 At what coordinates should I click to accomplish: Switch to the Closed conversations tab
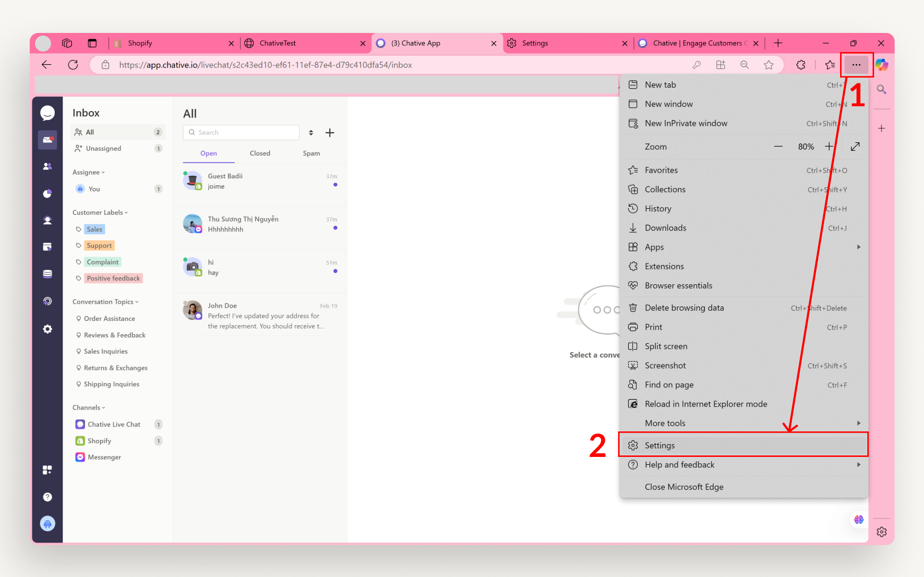coord(260,153)
